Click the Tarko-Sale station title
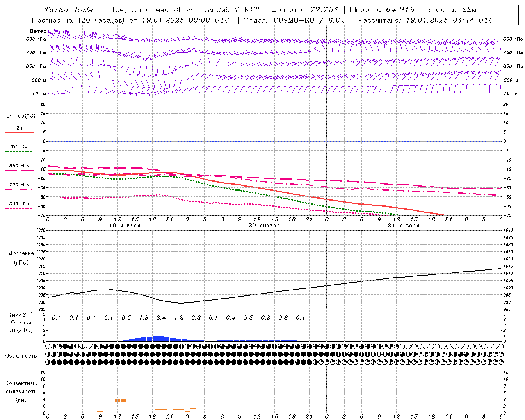Screen dimensions: 525x420 [69, 10]
